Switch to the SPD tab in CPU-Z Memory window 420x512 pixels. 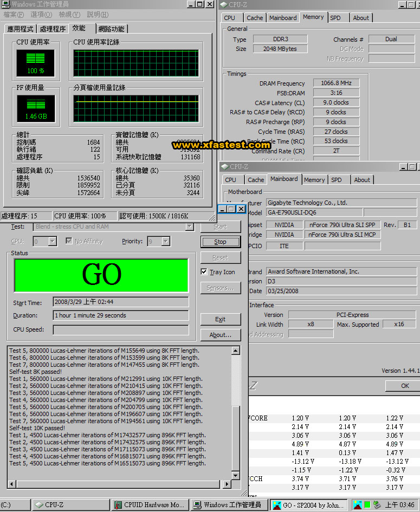(x=335, y=17)
